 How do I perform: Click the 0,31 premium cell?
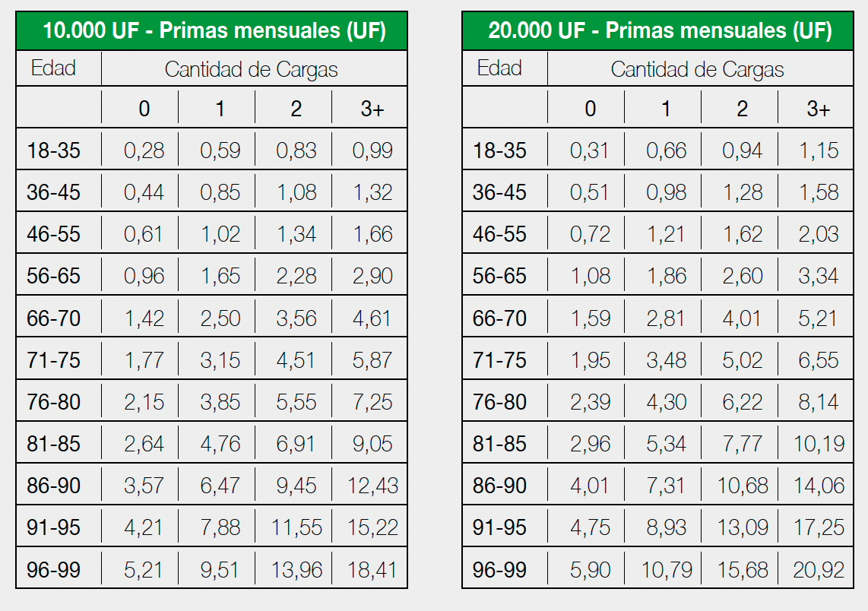(590, 150)
